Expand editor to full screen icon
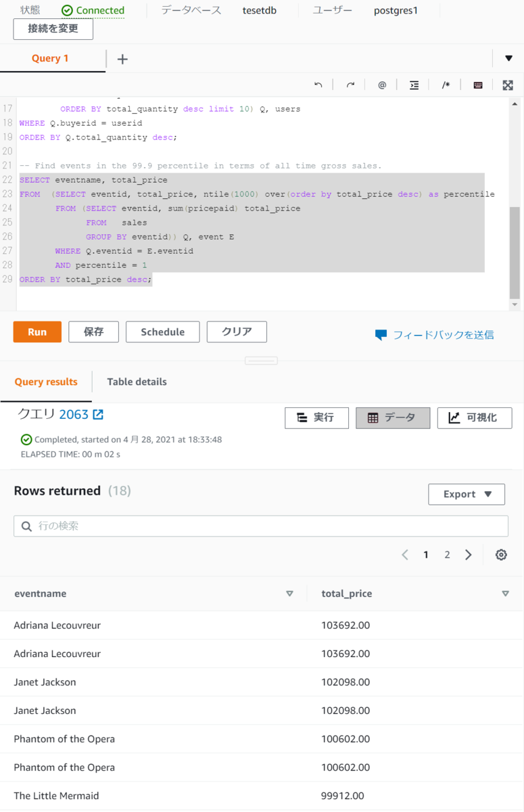Image resolution: width=524 pixels, height=812 pixels. [x=508, y=85]
